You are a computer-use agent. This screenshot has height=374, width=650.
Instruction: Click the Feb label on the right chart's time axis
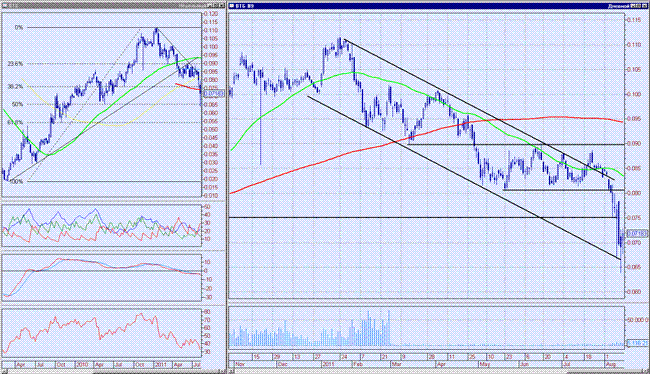[358, 364]
